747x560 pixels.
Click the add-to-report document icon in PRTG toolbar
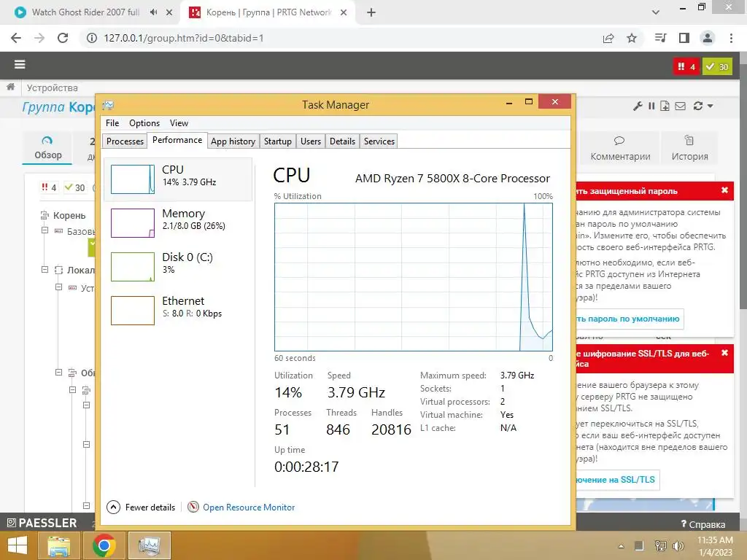point(665,106)
